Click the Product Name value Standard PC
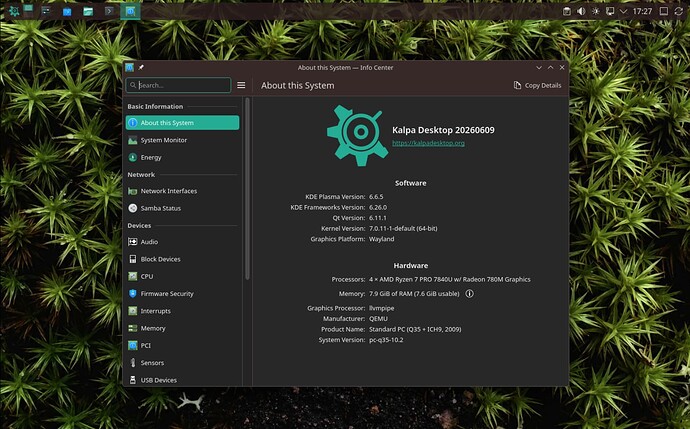This screenshot has width=690, height=429. pos(415,329)
